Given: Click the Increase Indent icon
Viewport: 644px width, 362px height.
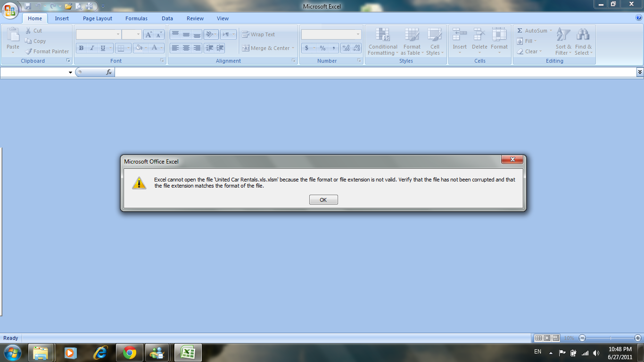Looking at the screenshot, I should 220,48.
